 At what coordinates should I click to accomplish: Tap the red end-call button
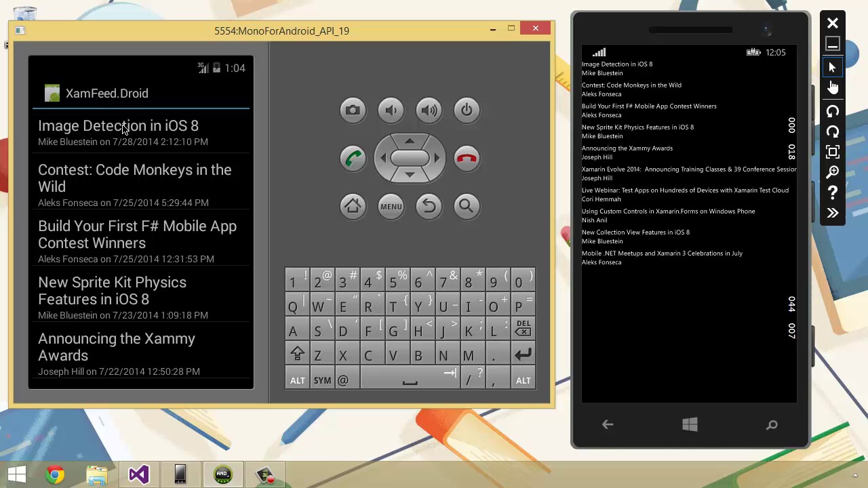(467, 159)
